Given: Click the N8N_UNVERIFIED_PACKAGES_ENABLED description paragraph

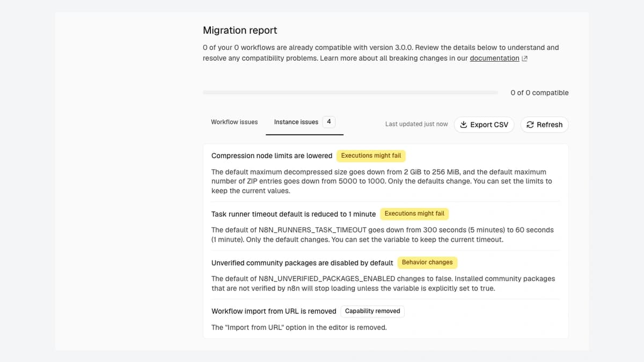Looking at the screenshot, I should click(x=383, y=283).
